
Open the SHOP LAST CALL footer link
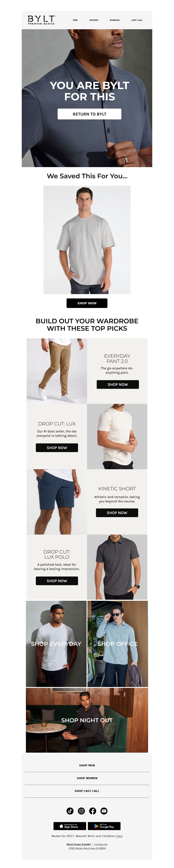tap(87, 791)
